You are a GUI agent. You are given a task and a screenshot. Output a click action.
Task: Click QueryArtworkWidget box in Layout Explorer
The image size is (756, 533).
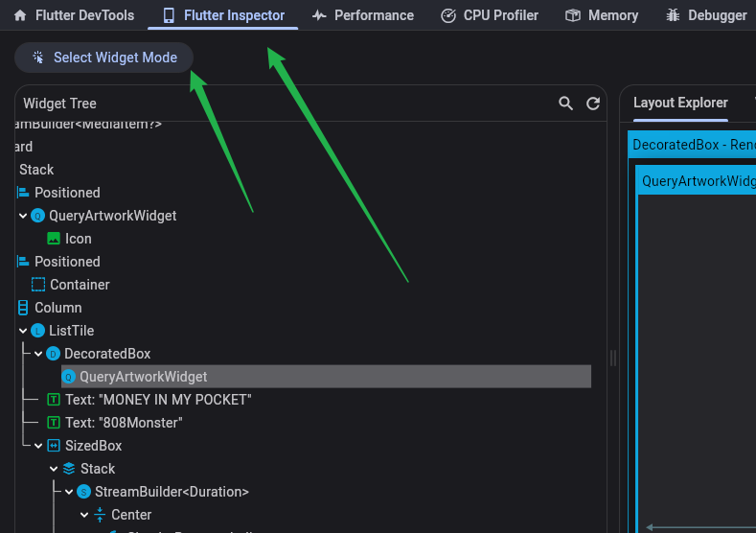tap(698, 181)
